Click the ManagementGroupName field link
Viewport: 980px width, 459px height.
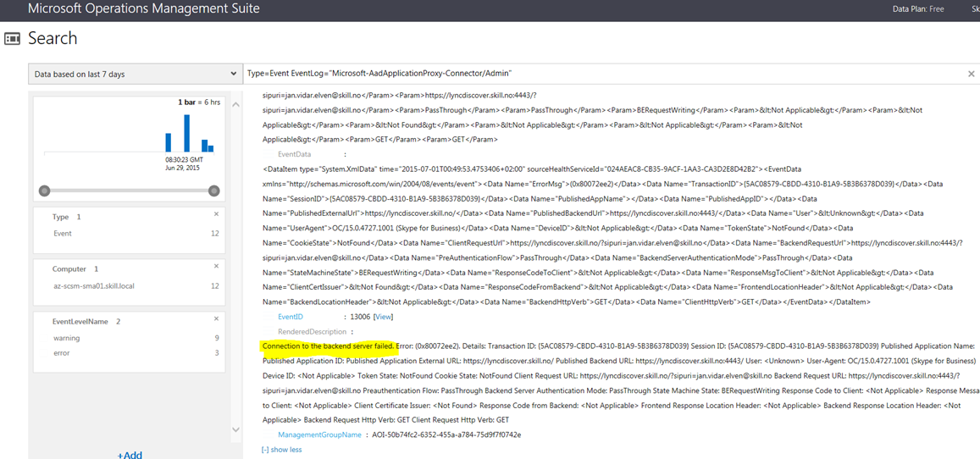[320, 434]
